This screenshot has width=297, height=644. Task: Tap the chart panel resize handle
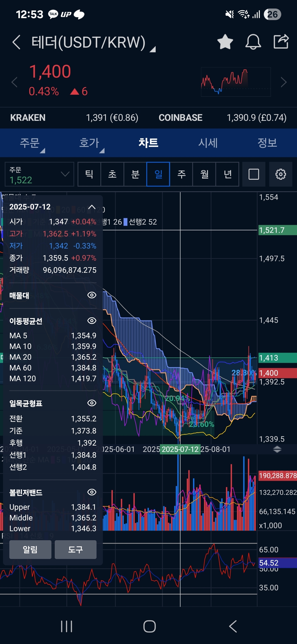tap(277, 449)
